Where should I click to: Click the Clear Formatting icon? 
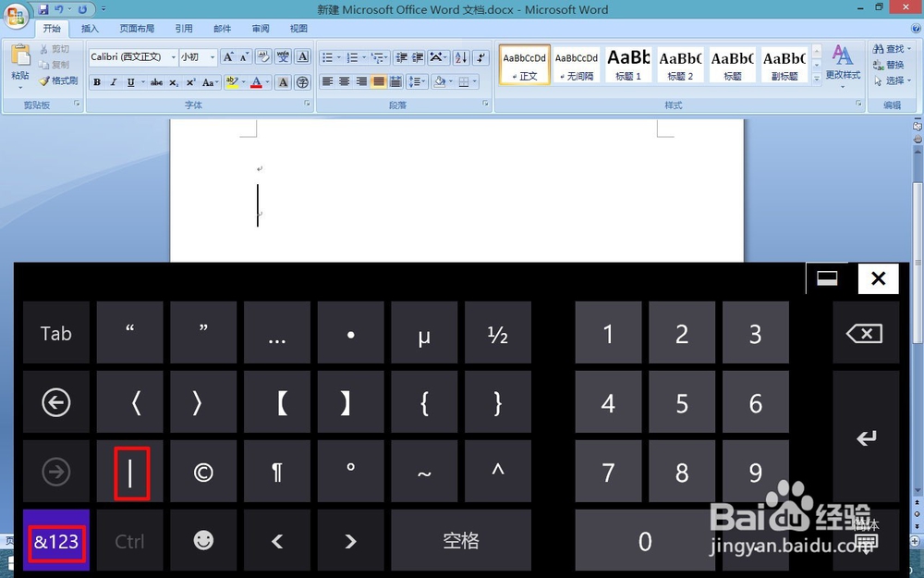coord(263,56)
